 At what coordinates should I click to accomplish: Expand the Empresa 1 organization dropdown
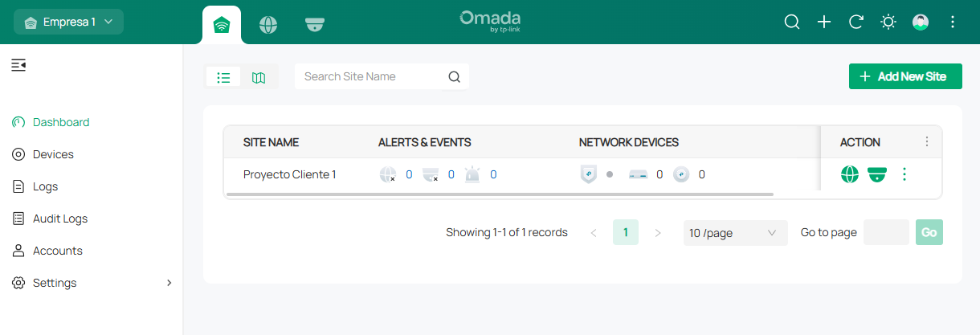(68, 22)
